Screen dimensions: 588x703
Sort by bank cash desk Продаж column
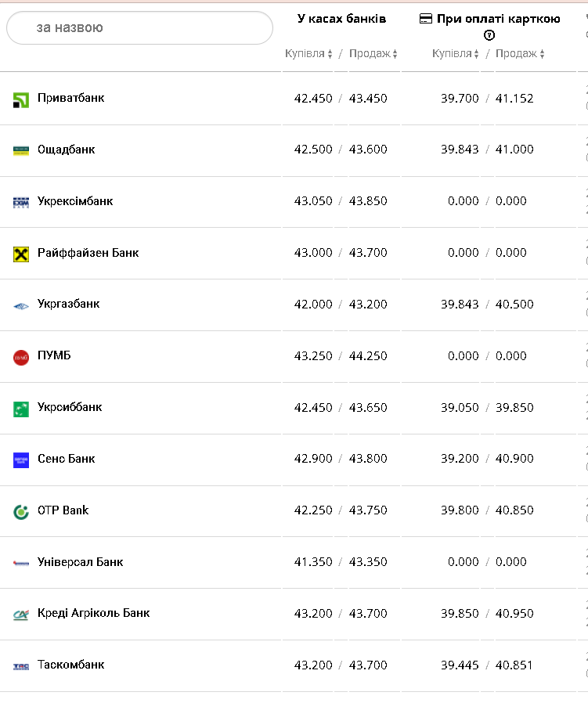373,54
